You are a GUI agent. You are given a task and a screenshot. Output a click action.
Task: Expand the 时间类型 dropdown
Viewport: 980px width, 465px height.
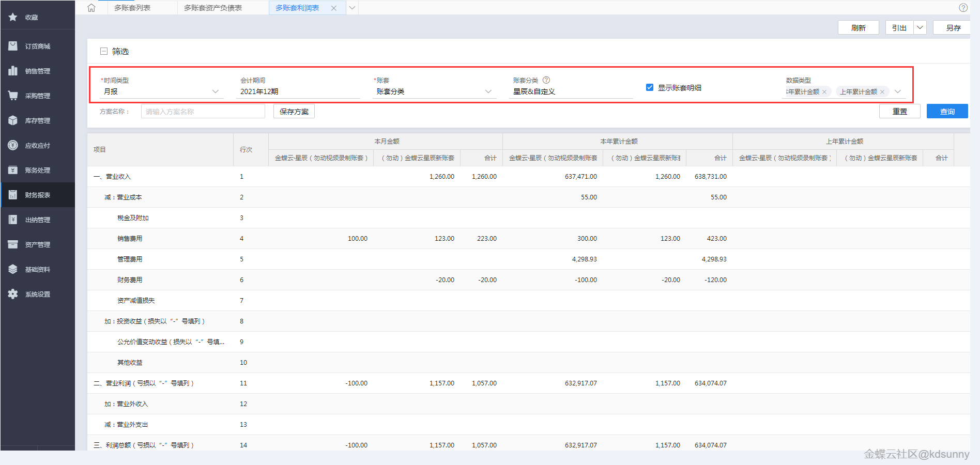215,91
